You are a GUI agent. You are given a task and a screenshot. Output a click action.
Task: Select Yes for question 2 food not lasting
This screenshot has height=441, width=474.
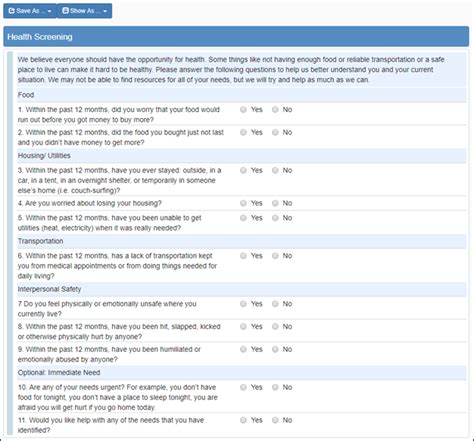coord(243,132)
